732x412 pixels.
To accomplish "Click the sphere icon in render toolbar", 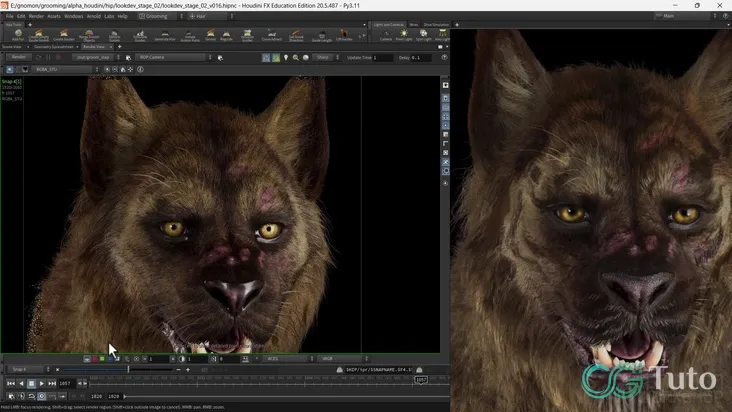I will click(x=306, y=57).
